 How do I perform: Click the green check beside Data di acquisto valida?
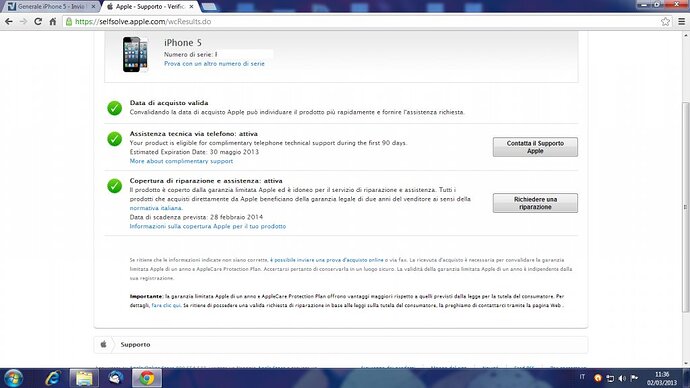[114, 108]
